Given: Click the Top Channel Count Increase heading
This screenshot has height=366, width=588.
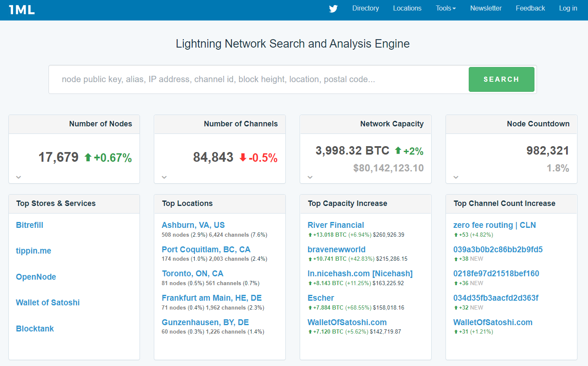Looking at the screenshot, I should pyautogui.click(x=505, y=203).
